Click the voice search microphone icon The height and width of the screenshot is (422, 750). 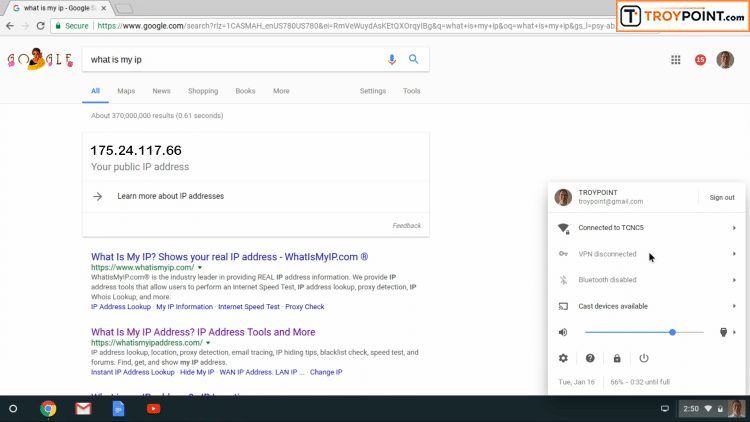point(392,59)
